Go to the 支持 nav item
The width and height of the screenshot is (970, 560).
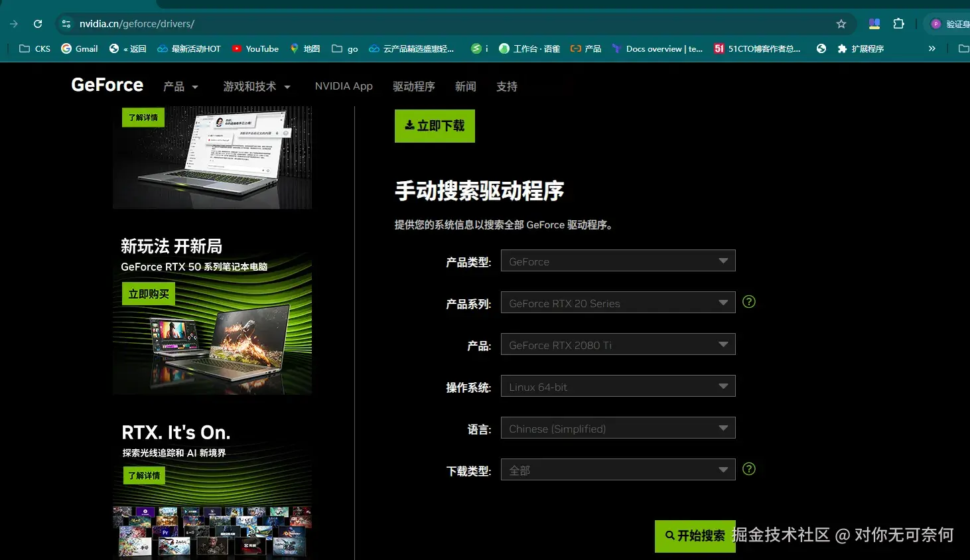pyautogui.click(x=507, y=86)
